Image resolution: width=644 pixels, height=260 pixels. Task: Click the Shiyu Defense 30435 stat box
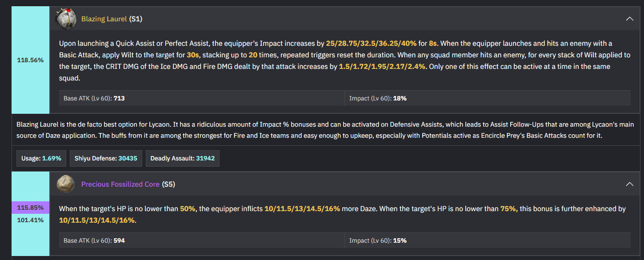click(106, 158)
